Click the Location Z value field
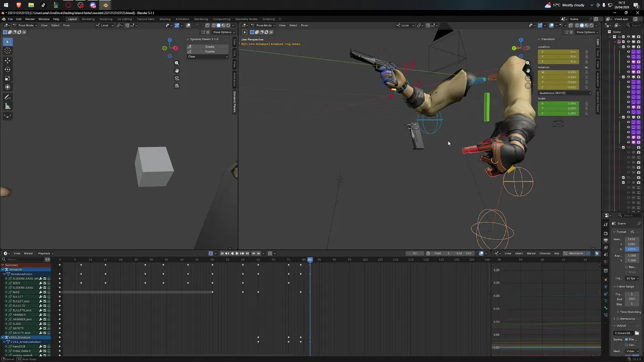Image resolution: width=644 pixels, height=362 pixels. pyautogui.click(x=558, y=61)
